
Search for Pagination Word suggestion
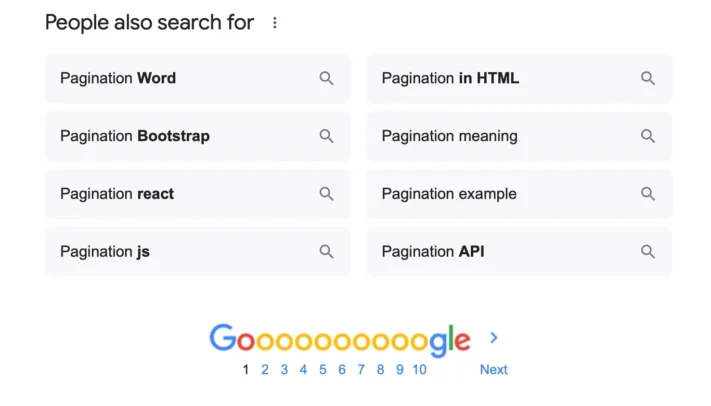click(118, 78)
